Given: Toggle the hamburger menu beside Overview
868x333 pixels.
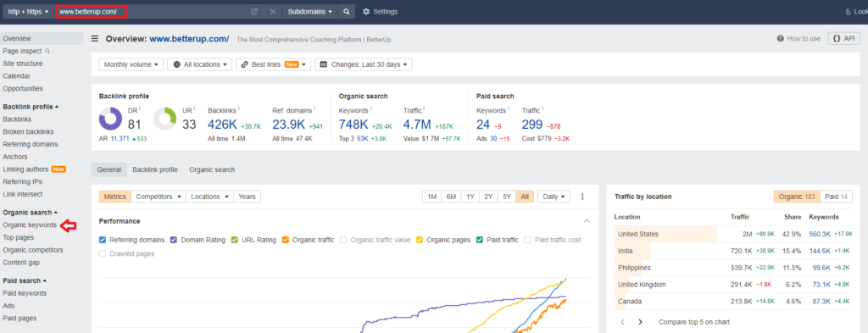Looking at the screenshot, I should click(95, 39).
